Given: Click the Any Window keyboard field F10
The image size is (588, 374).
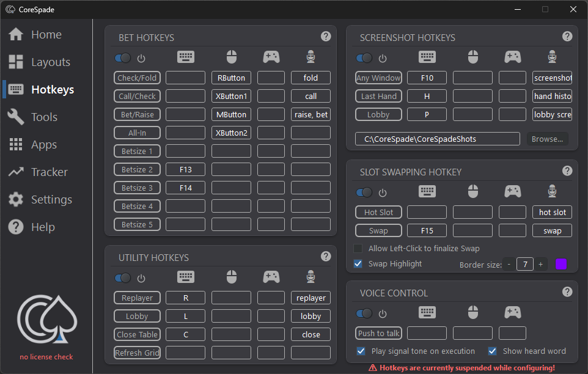Looking at the screenshot, I should pyautogui.click(x=427, y=78).
